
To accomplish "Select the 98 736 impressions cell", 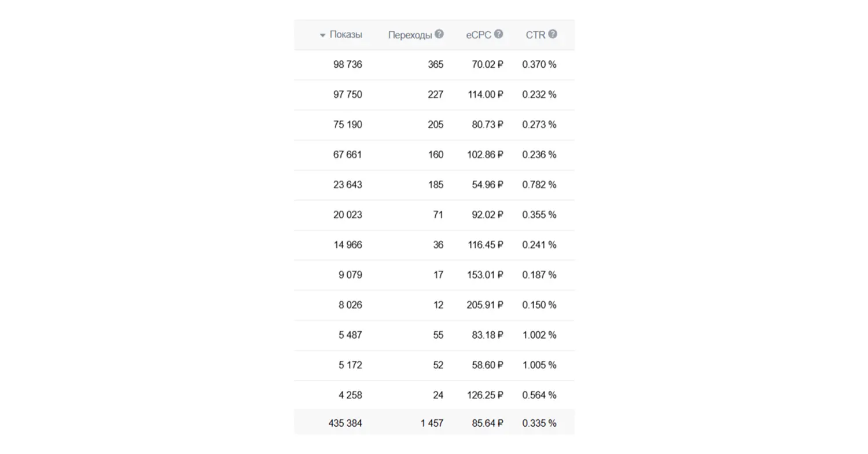I will (347, 64).
